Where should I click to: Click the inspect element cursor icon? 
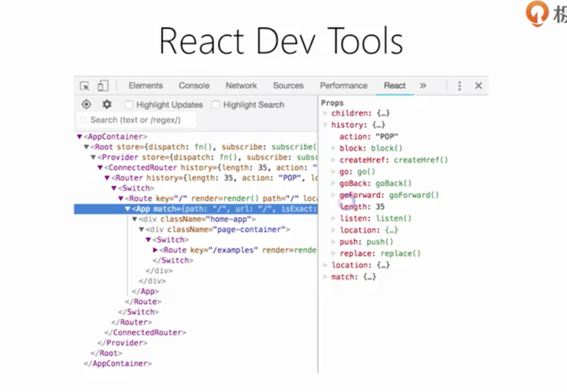[x=84, y=86]
